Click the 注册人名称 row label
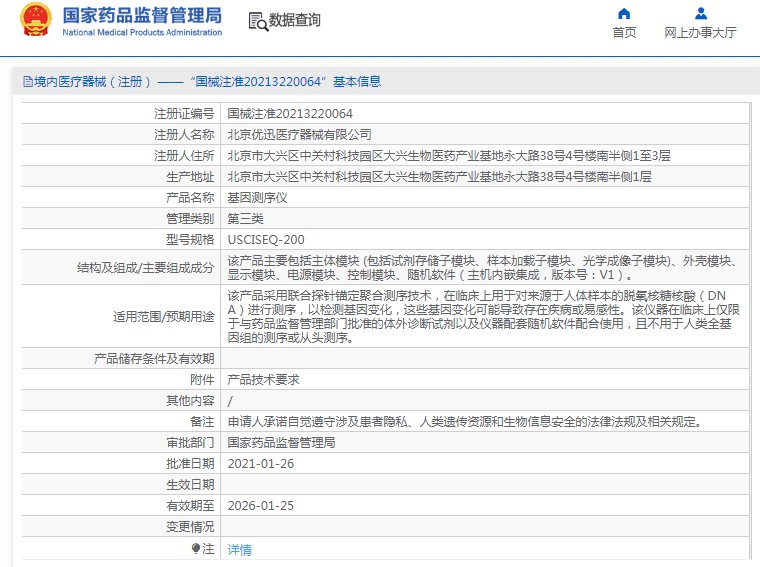Image resolution: width=760 pixels, height=567 pixels. pyautogui.click(x=184, y=135)
